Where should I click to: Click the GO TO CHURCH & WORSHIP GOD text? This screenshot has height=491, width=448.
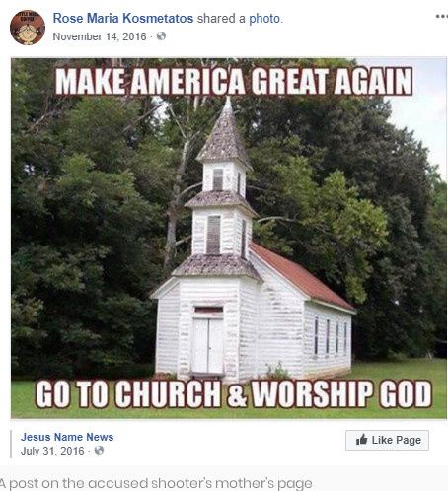[x=234, y=393]
